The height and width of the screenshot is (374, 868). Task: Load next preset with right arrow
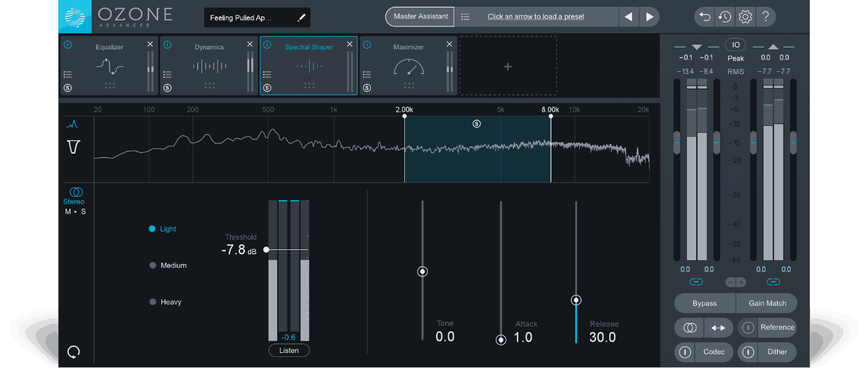[649, 17]
